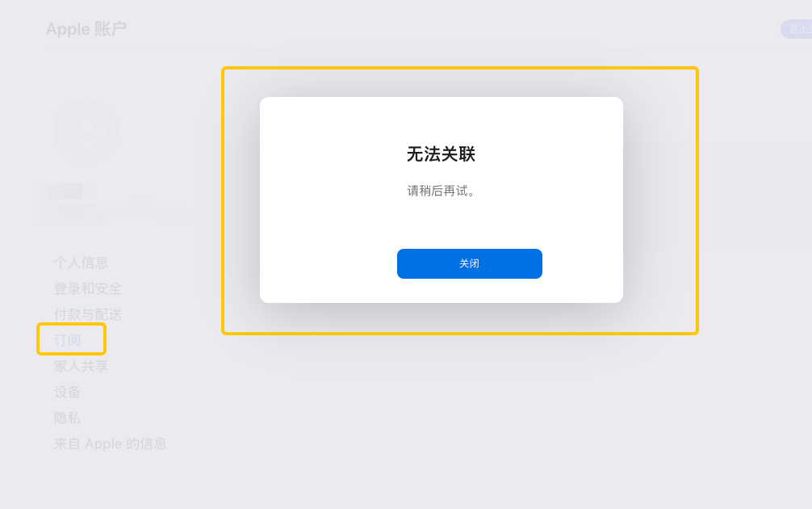Click the blurred account name under avatar
This screenshot has width=812, height=509.
tap(65, 191)
